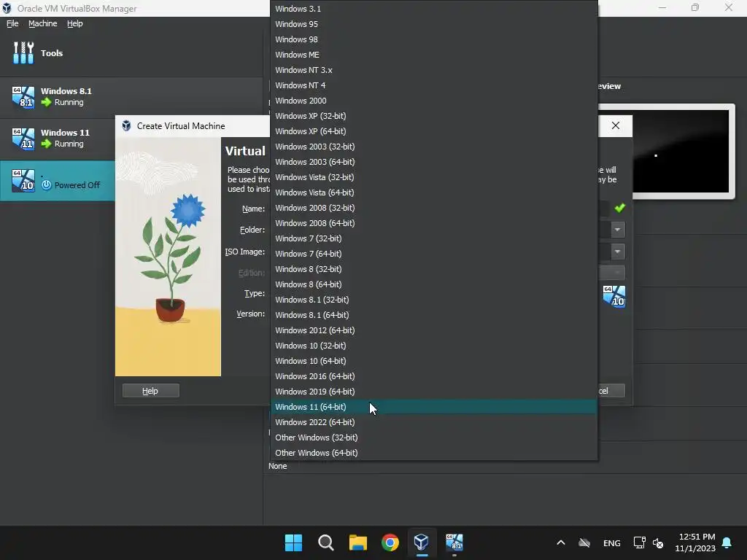The width and height of the screenshot is (747, 560).
Task: Expand the Folder dropdown arrow
Action: [617, 230]
